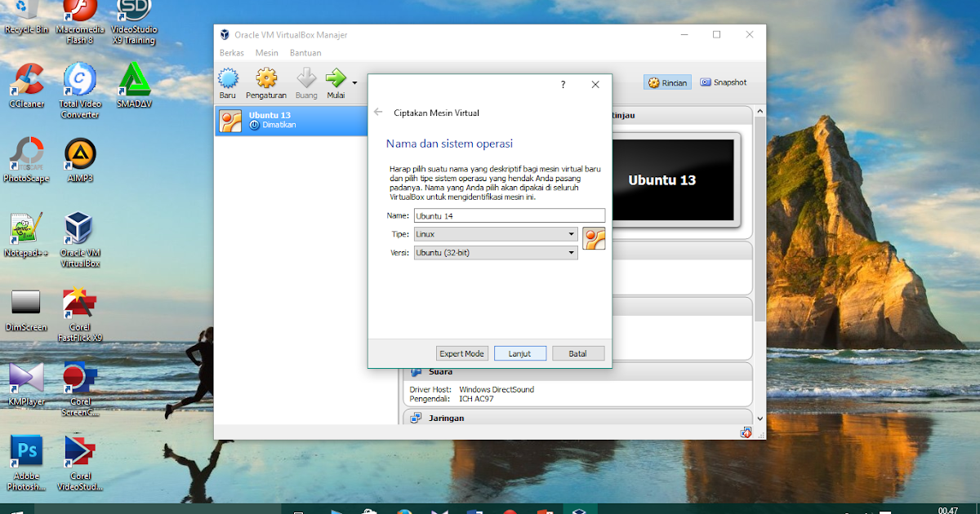Click the VirtualBox Manager title bar icon
Screen dimensions: 980x514
click(225, 34)
